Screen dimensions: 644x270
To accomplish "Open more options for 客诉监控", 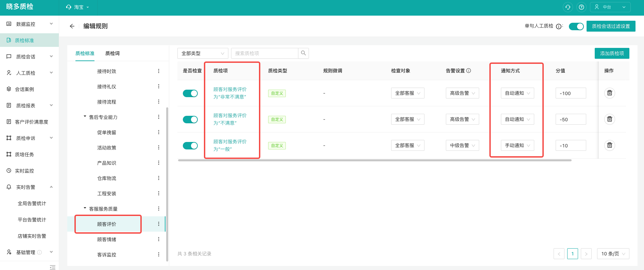I will tap(159, 255).
